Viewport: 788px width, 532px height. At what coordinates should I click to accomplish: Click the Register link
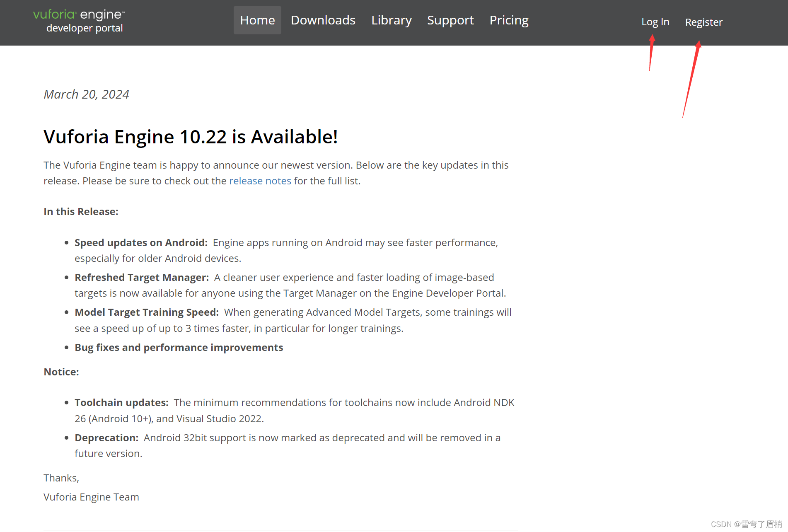tap(704, 22)
